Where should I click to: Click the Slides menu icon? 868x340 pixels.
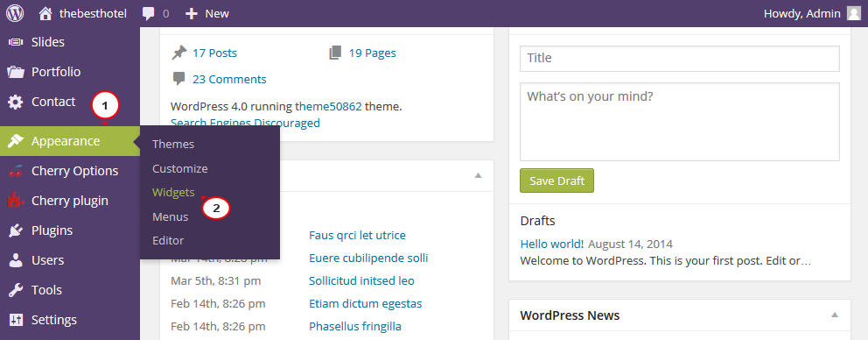pyautogui.click(x=16, y=42)
